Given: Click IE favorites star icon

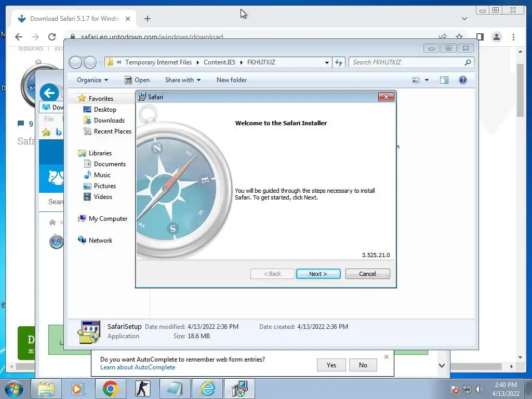Looking at the screenshot, I should click(46, 132).
